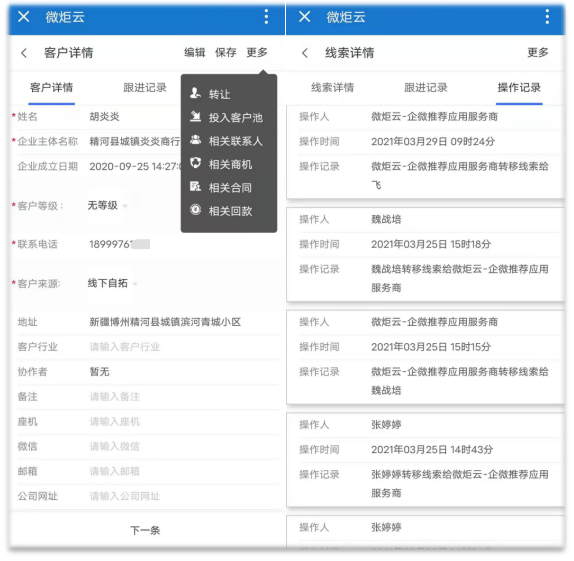The height and width of the screenshot is (561, 574).
Task: Click operation time 2021年03月25日 15时15分
Action: [431, 347]
